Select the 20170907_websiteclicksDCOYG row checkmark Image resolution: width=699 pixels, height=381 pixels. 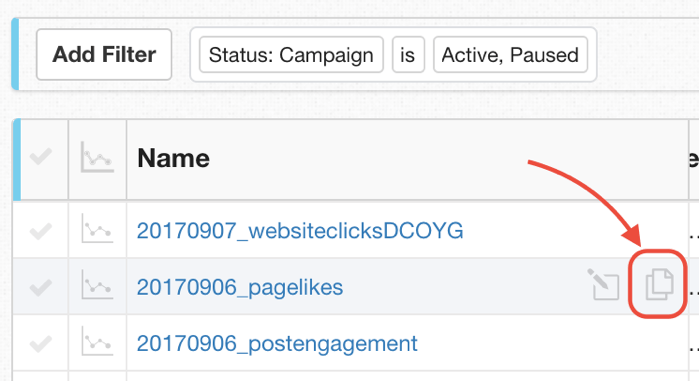tap(41, 231)
